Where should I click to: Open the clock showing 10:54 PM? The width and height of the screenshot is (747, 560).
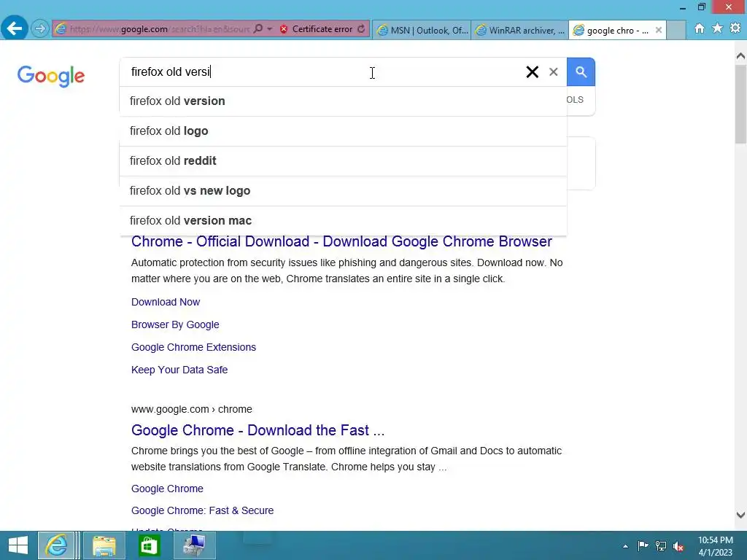[x=715, y=546]
